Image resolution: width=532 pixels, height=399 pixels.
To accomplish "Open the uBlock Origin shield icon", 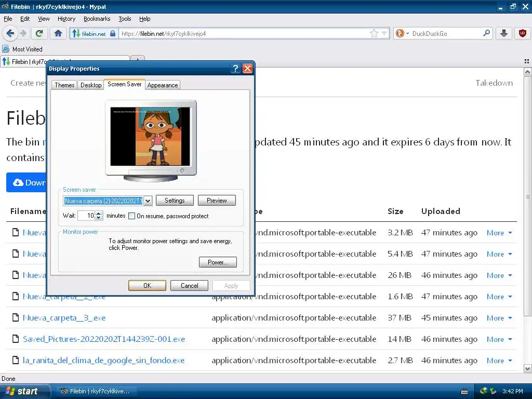I will coord(523,33).
